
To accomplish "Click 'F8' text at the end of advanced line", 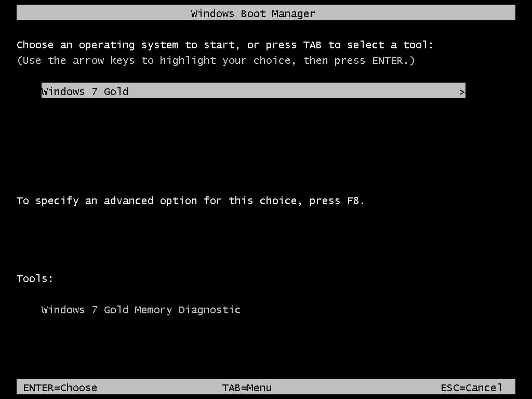I will (x=353, y=201).
